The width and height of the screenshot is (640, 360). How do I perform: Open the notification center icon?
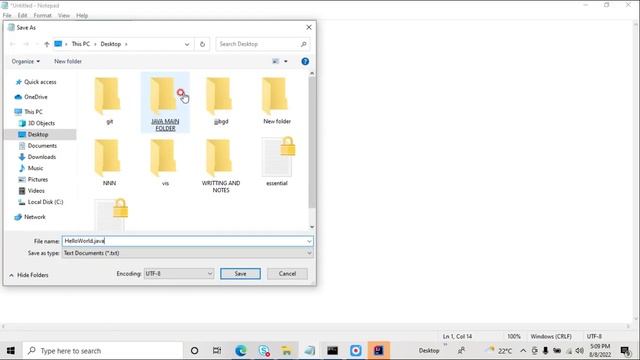pyautogui.click(x=625, y=351)
